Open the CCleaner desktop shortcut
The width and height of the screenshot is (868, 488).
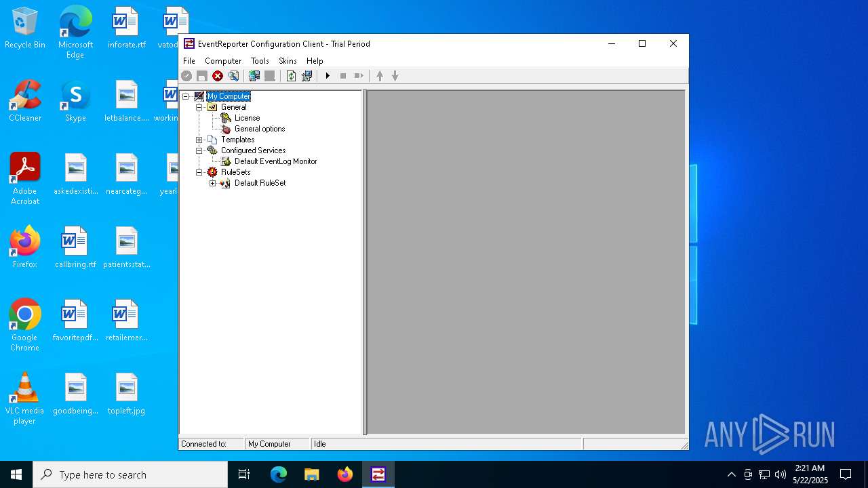(x=25, y=102)
